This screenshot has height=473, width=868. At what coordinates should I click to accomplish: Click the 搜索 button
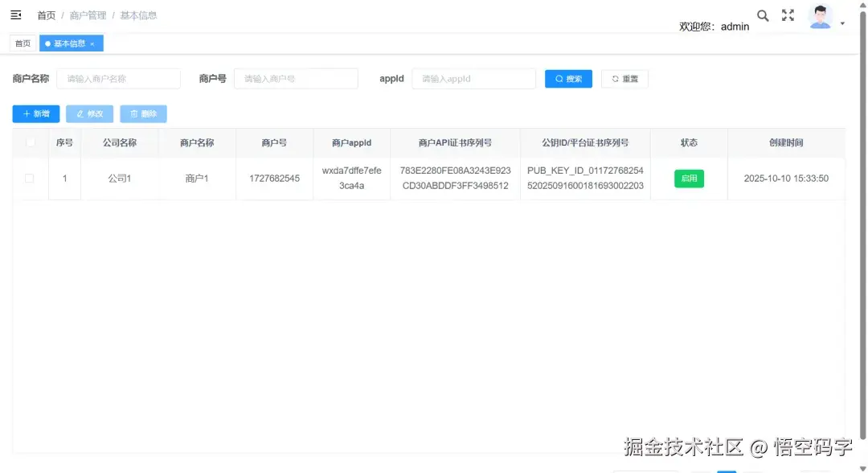coord(568,79)
